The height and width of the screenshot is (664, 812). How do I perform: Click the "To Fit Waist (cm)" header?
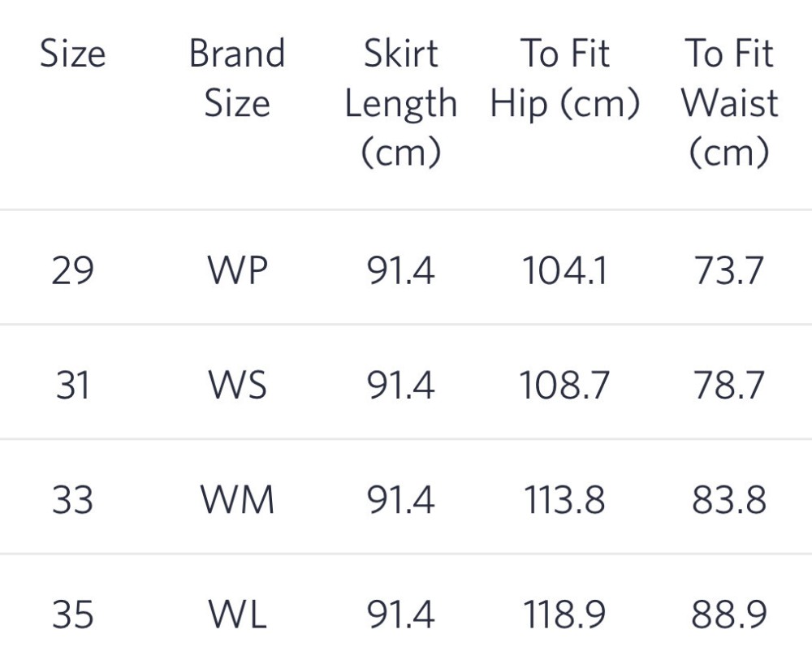(x=729, y=103)
